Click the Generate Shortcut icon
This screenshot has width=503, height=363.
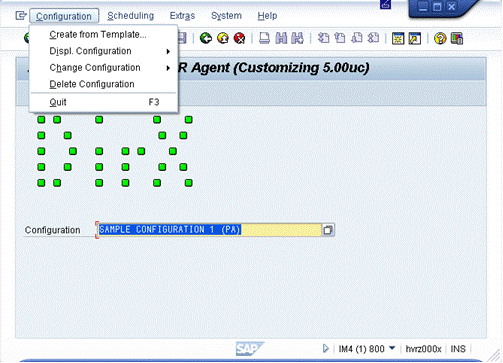(x=415, y=38)
